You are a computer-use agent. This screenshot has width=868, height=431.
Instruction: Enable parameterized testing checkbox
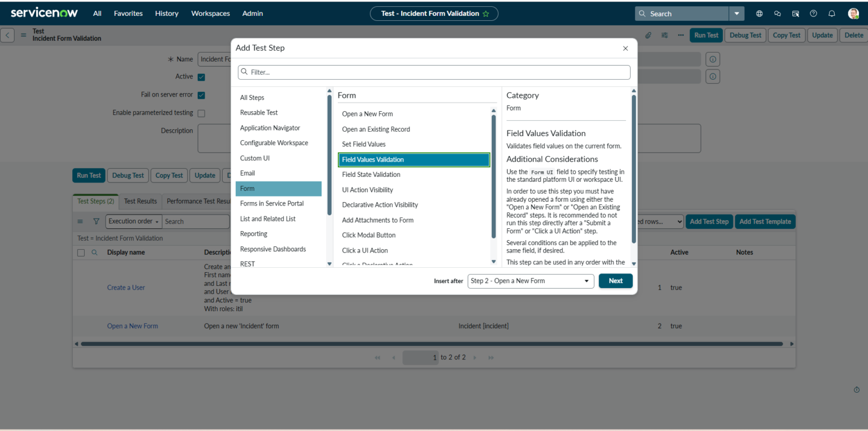(x=201, y=113)
